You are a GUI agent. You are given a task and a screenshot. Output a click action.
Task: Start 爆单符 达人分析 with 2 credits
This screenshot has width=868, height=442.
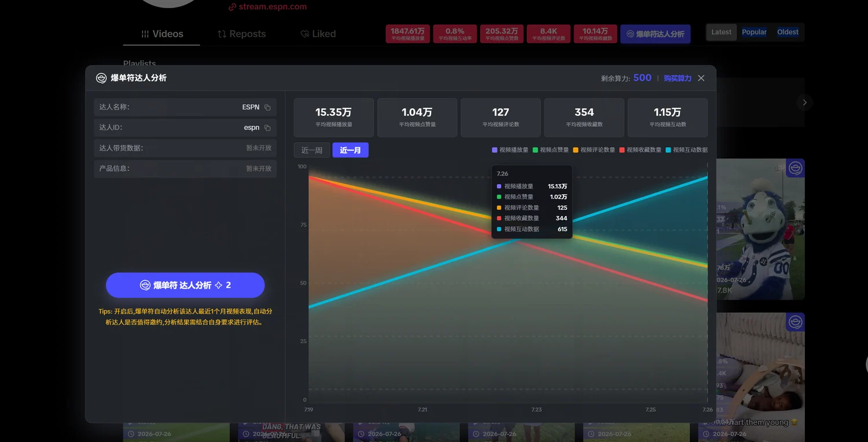pyautogui.click(x=185, y=285)
